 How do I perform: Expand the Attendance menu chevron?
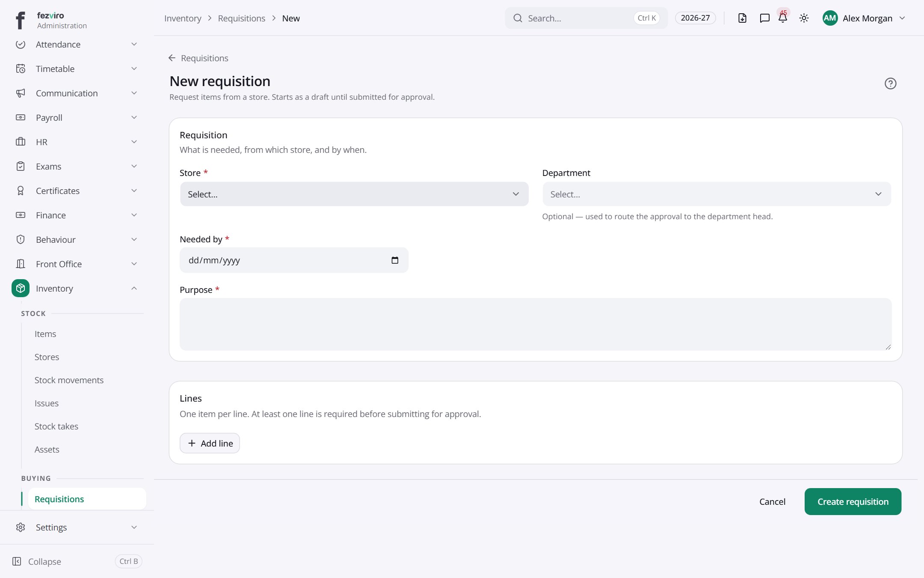134,45
